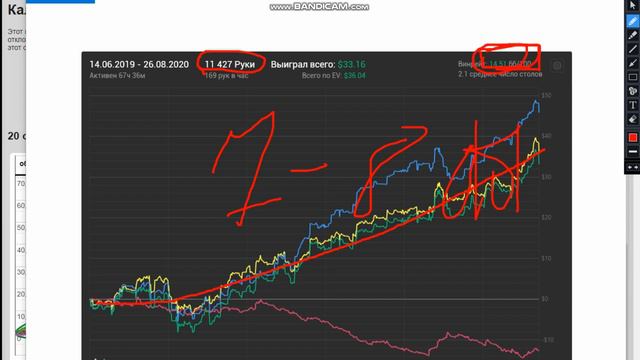
Task: Click the screenshot camera icon in graph header
Action: [x=557, y=66]
